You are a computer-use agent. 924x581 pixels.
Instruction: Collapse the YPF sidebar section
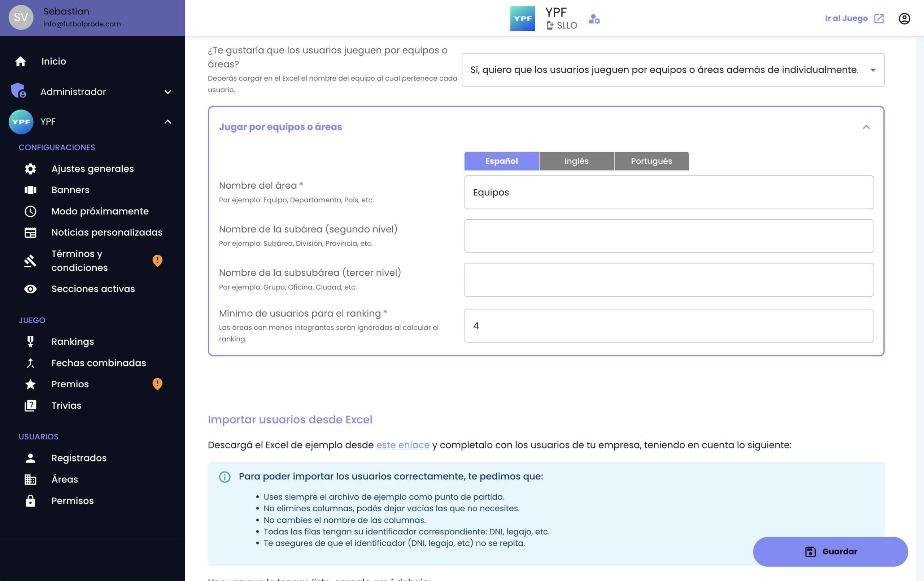[168, 122]
